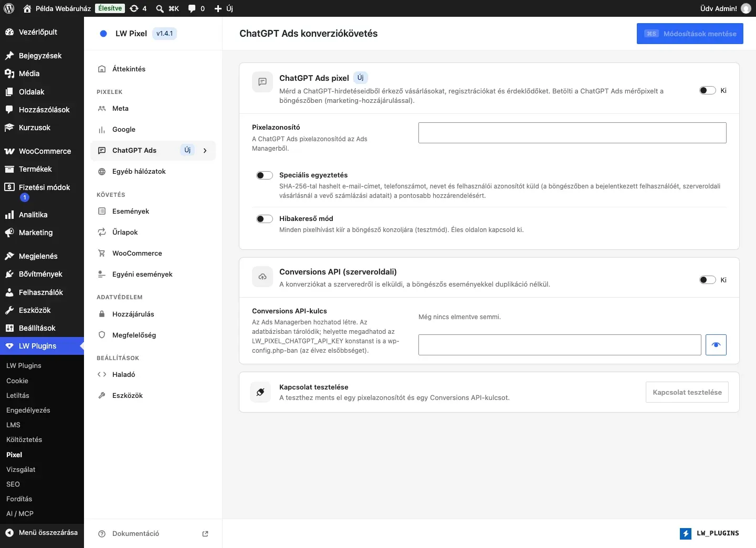Open the comments bubble icon in admin bar
The width and height of the screenshot is (756, 548).
[192, 8]
